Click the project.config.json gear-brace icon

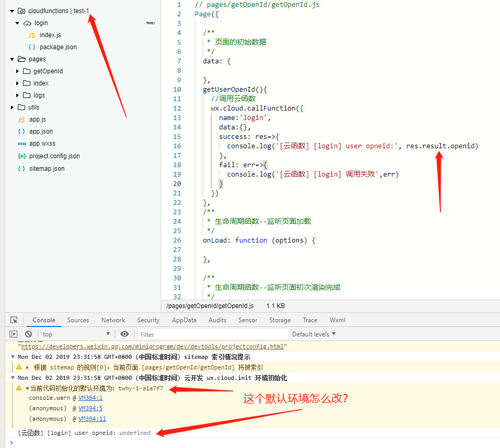[21, 156]
